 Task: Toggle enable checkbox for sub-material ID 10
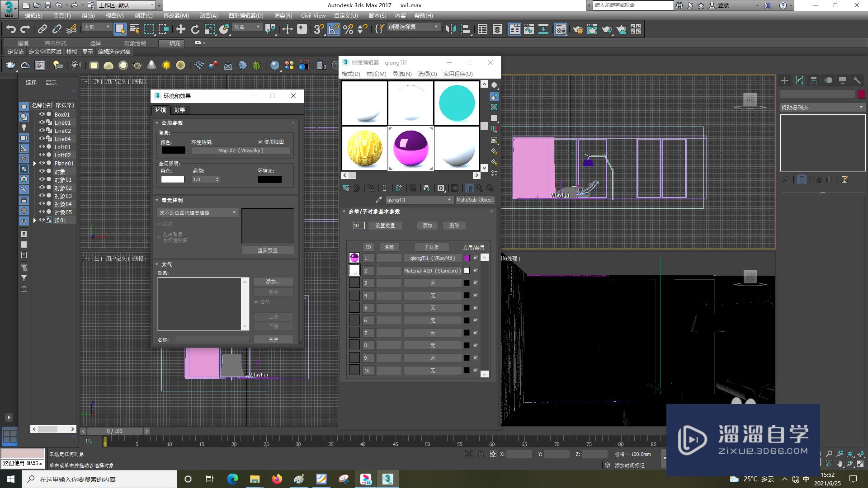click(476, 371)
